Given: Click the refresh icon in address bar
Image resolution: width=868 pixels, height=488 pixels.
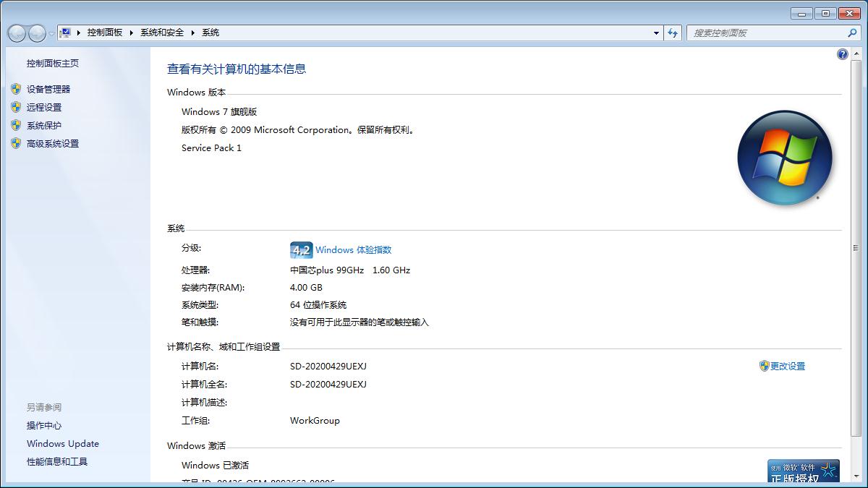Looking at the screenshot, I should [673, 33].
